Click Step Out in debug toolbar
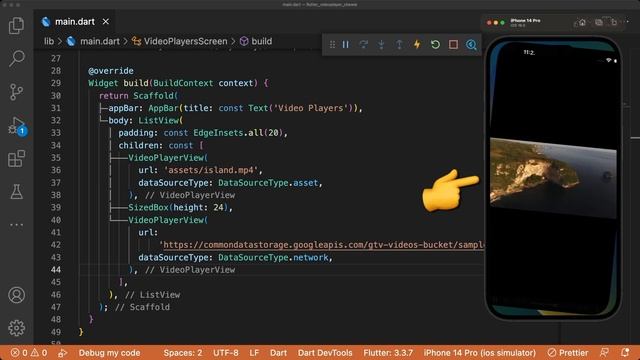 point(399,44)
